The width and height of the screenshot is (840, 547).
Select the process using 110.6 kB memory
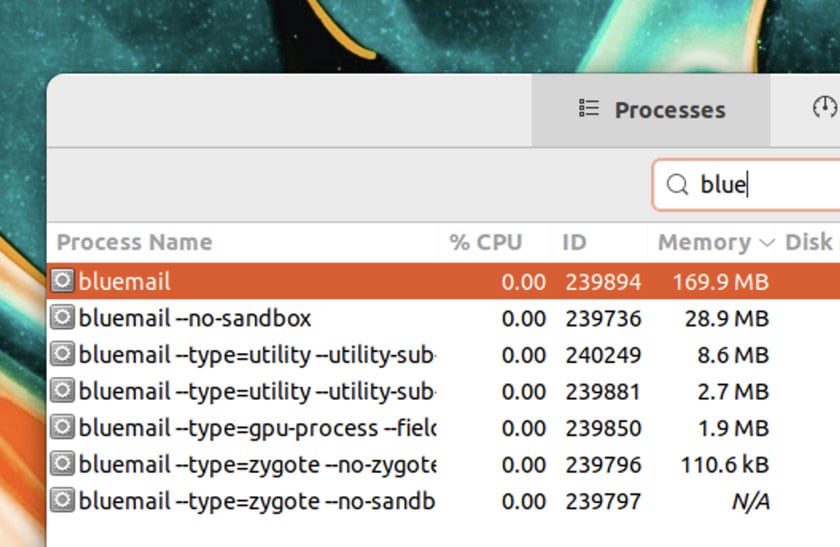444,464
